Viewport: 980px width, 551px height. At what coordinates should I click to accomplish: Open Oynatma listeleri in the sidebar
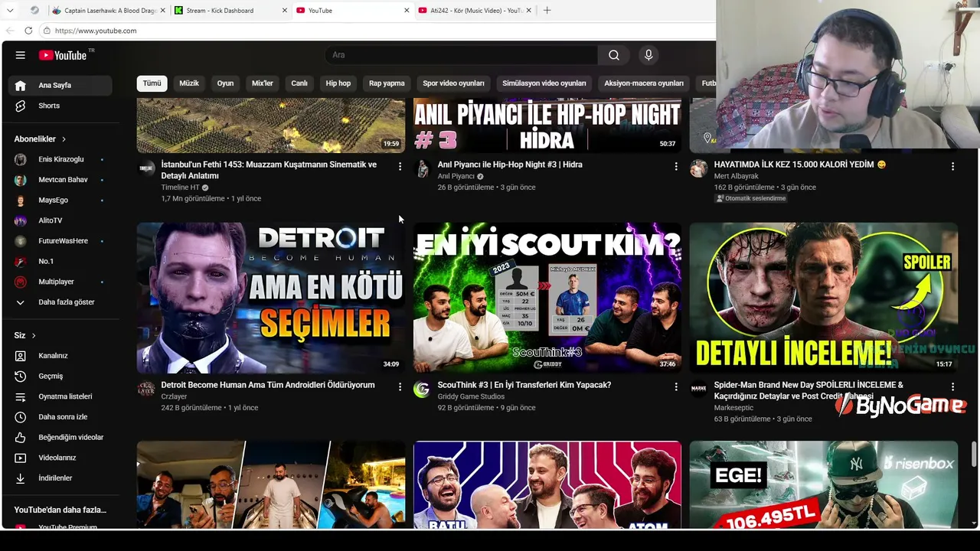tap(60, 396)
